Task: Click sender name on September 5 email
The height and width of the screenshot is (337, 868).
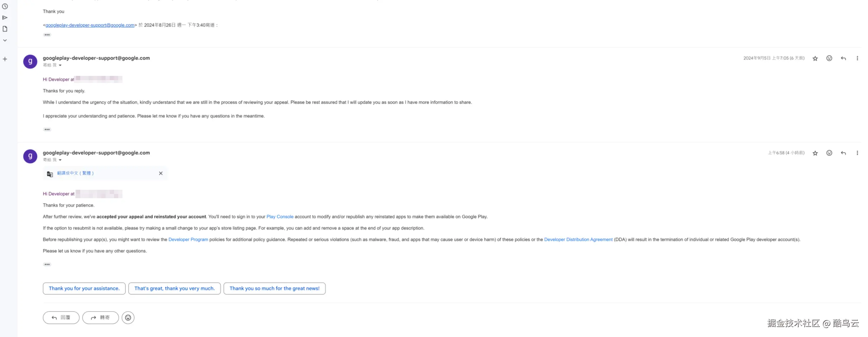Action: pyautogui.click(x=96, y=58)
